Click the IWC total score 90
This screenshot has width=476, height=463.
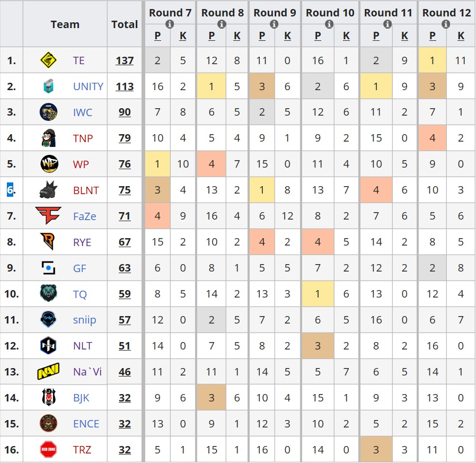125,112
